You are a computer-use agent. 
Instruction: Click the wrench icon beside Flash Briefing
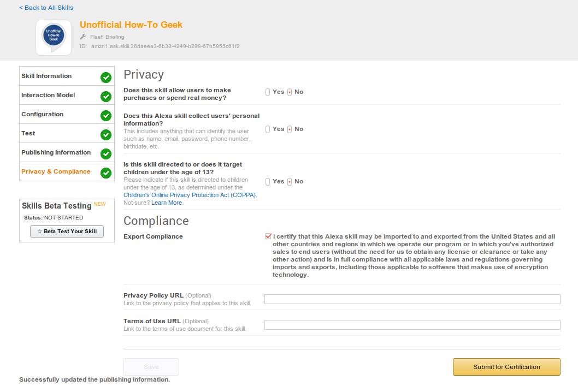[83, 37]
